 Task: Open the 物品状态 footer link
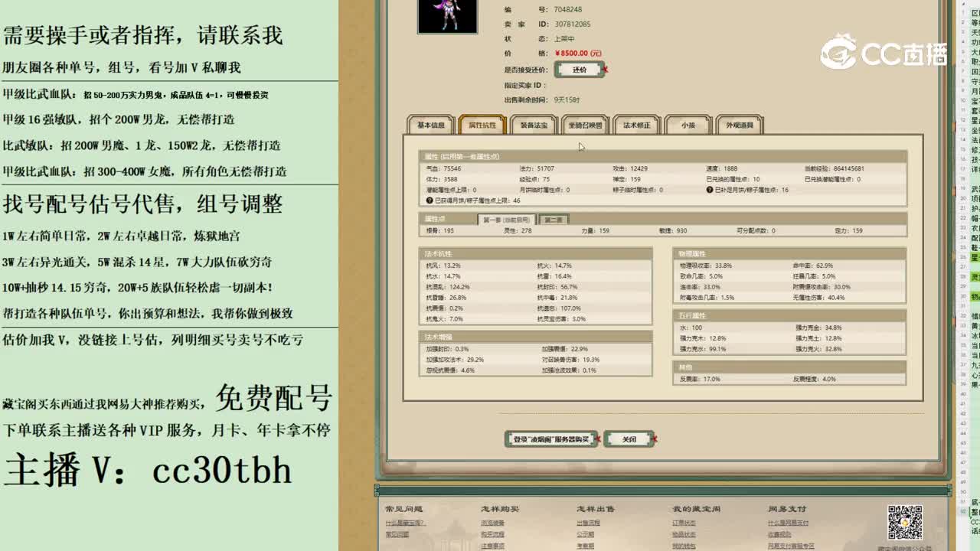coord(684,534)
